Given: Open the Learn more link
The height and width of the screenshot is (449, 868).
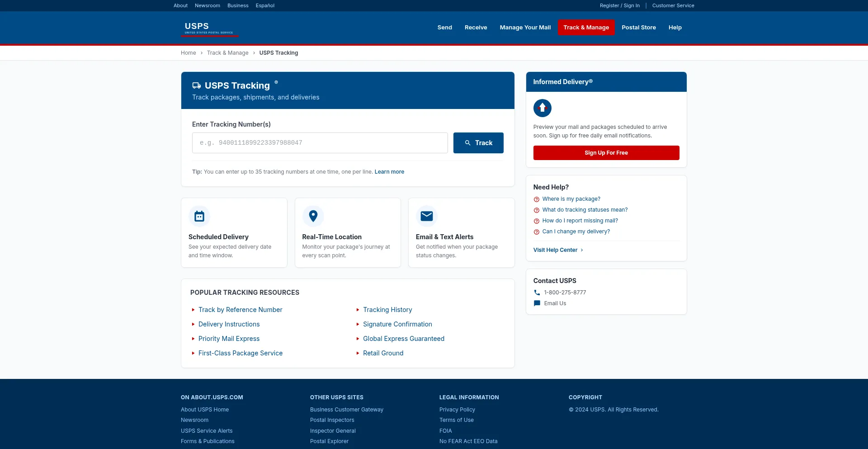Looking at the screenshot, I should (x=389, y=172).
